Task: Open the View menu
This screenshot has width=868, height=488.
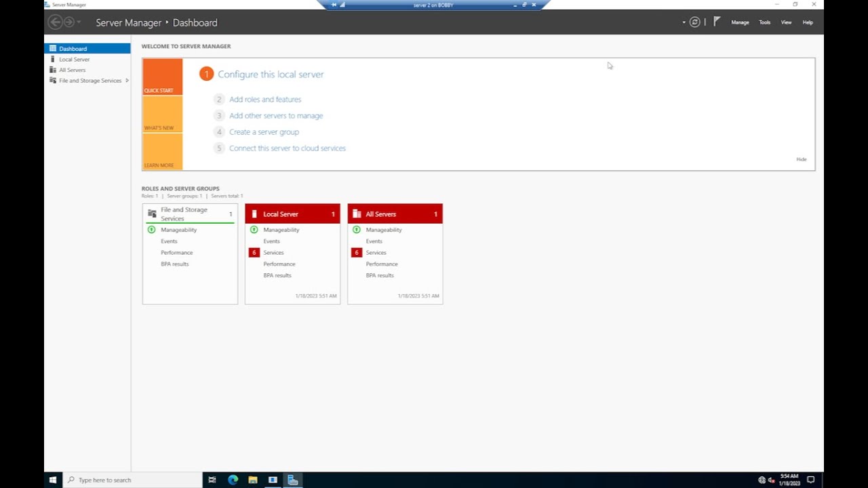Action: pos(786,22)
